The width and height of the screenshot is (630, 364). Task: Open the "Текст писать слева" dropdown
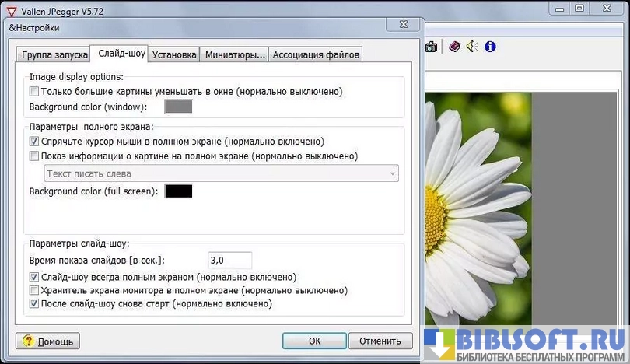point(222,173)
